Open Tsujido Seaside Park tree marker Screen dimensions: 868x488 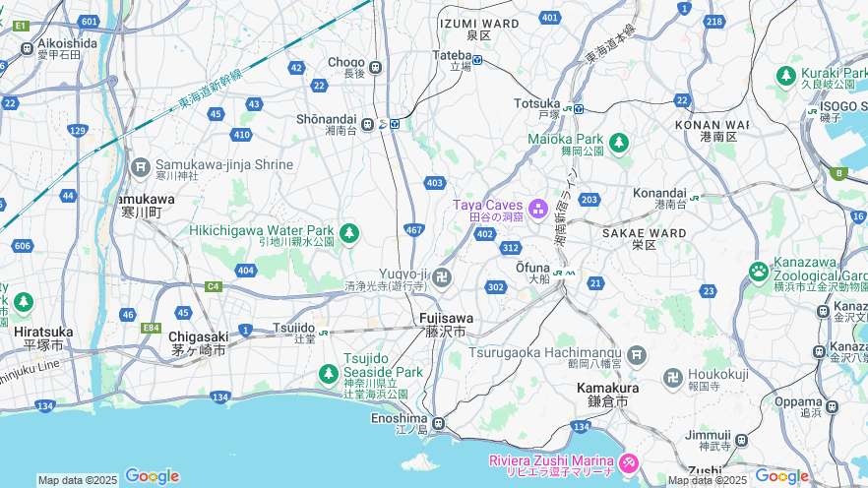pos(329,375)
